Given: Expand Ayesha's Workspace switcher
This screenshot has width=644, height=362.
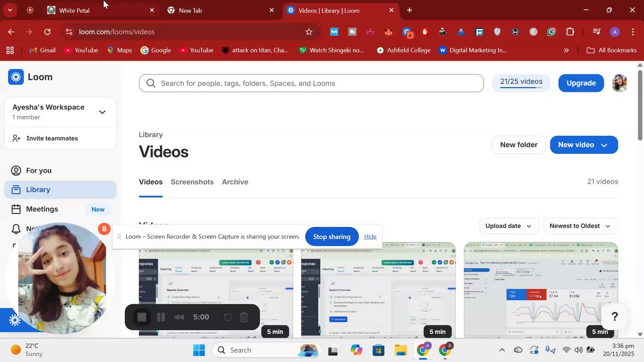Looking at the screenshot, I should tap(60, 112).
